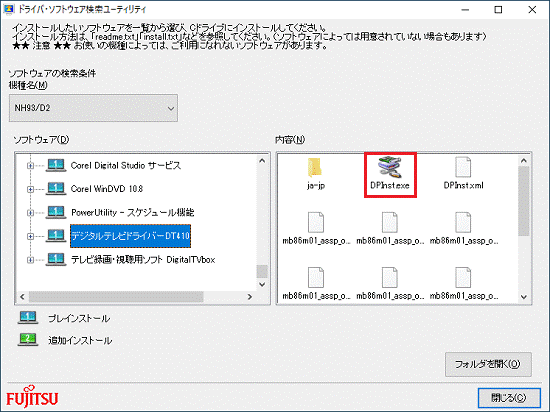
Task: Click left arrow of software list horizontal scrollbar
Action: point(22,297)
